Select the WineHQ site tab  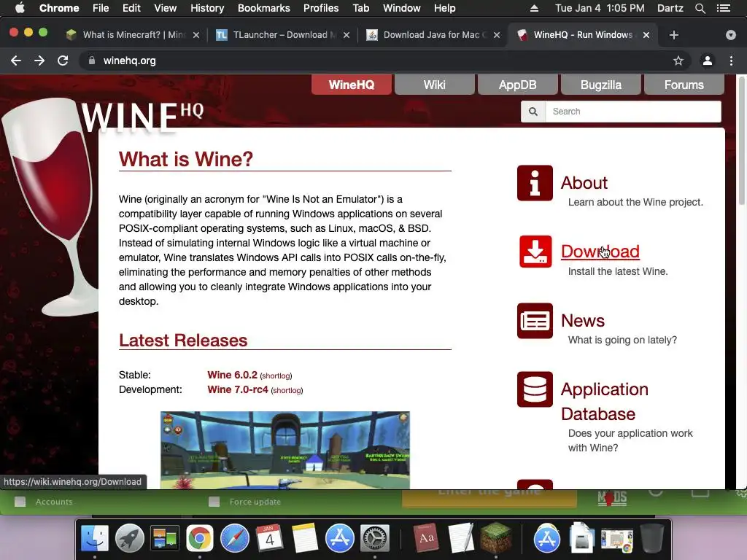point(352,85)
